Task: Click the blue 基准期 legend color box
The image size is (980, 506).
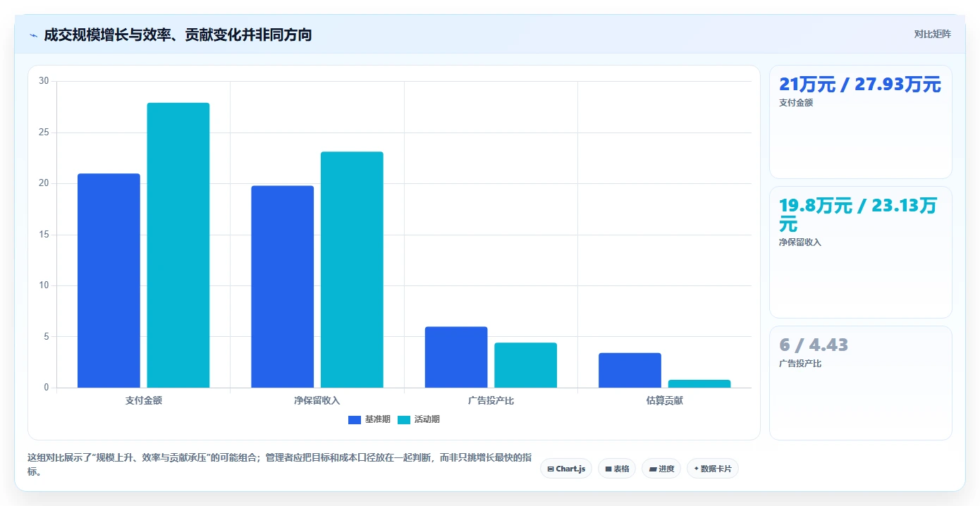Action: pos(355,420)
